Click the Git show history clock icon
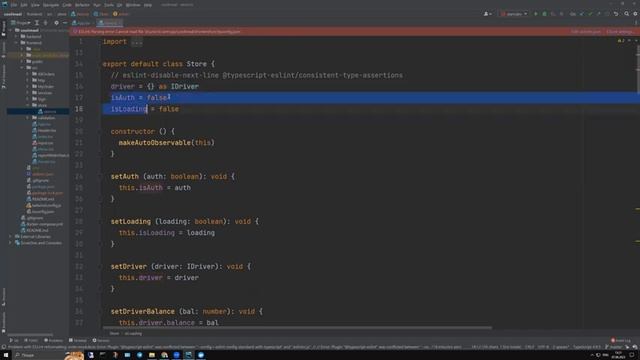The image size is (640, 360). [607, 14]
